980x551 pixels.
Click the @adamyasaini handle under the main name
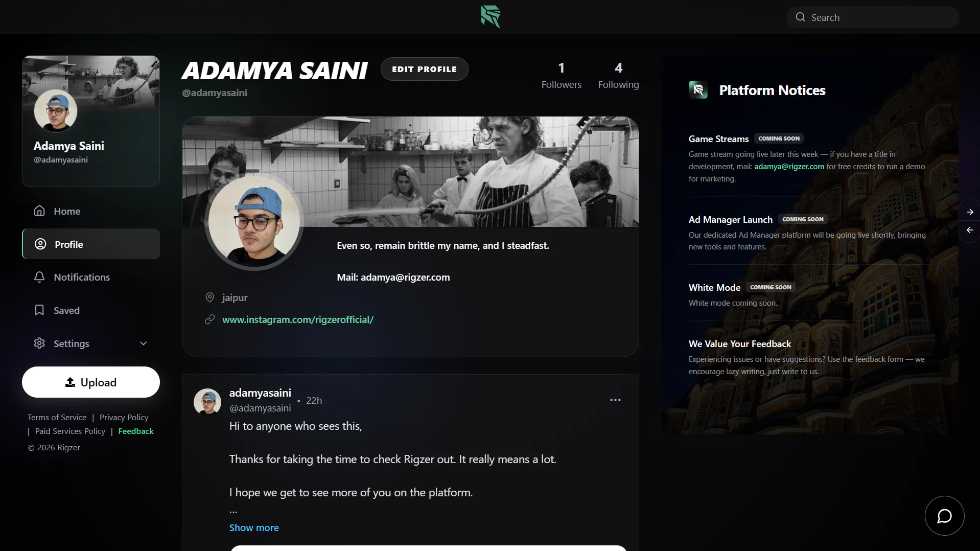tap(215, 93)
